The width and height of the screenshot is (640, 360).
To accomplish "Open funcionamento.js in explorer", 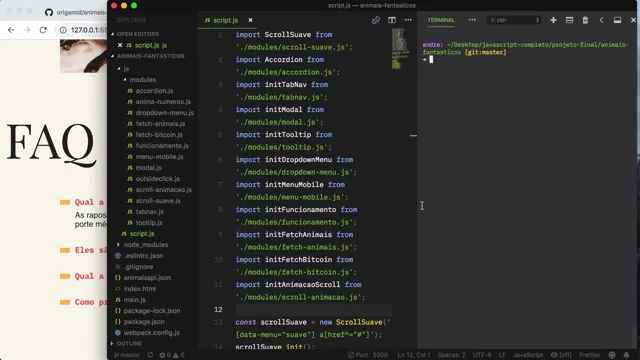I will click(x=158, y=146).
